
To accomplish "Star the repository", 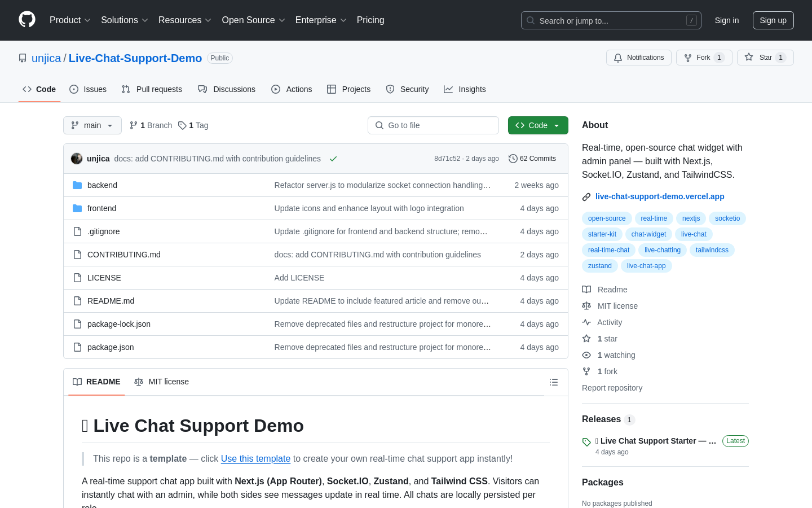I will click(765, 58).
